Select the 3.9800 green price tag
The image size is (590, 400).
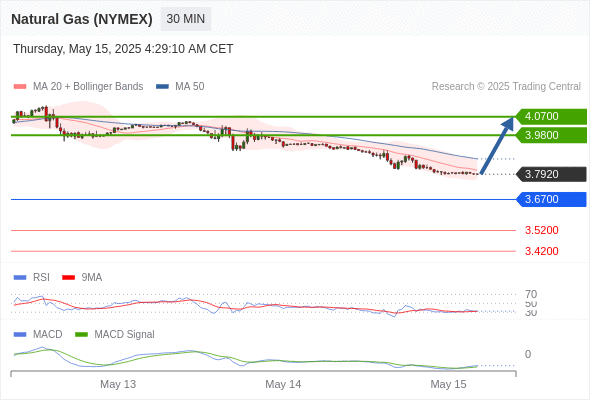coord(551,135)
